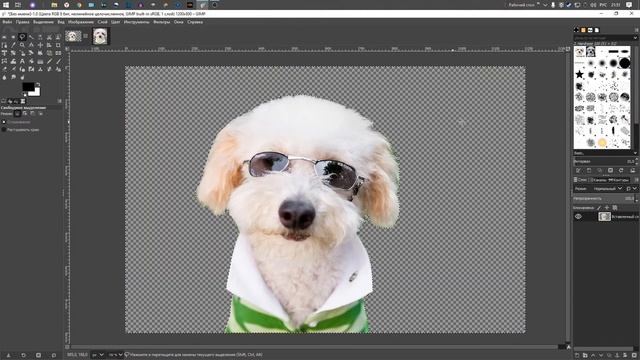Open the Изображение menu
The image size is (640, 360).
[81, 22]
